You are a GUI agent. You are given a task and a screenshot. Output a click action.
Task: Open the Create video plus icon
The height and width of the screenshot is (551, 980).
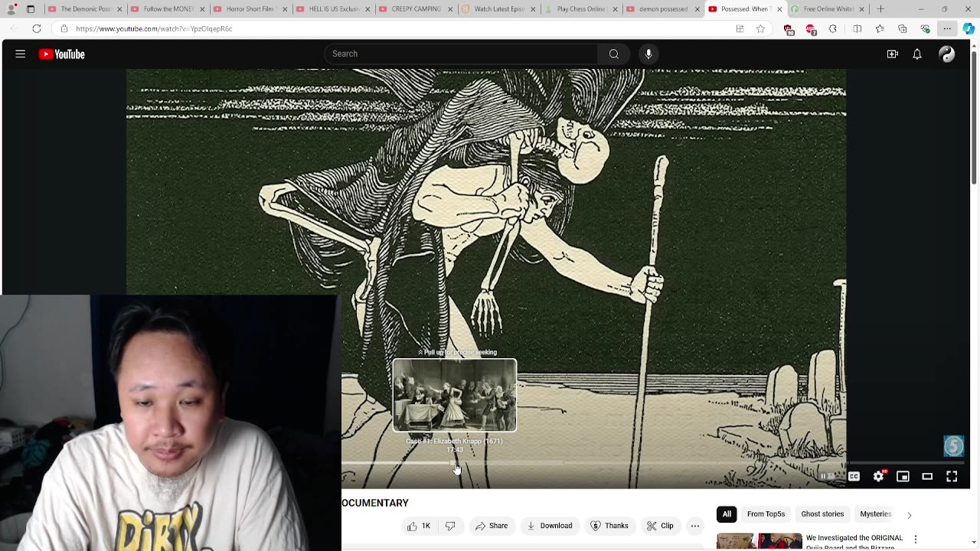point(892,54)
